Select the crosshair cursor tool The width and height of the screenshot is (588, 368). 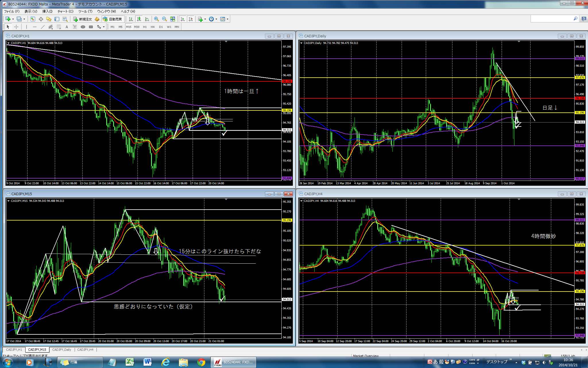pyautogui.click(x=16, y=27)
